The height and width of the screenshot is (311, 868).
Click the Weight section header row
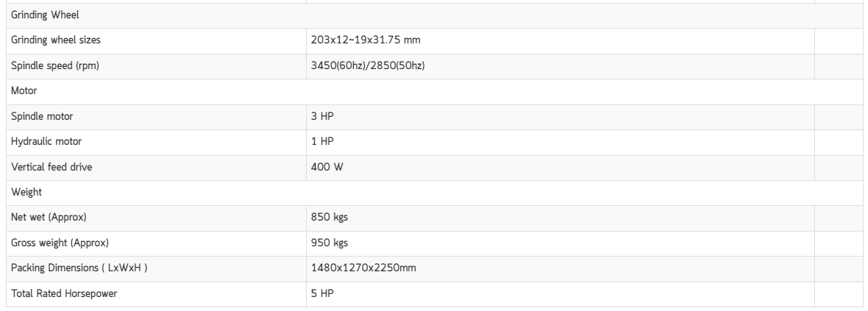tap(435, 193)
